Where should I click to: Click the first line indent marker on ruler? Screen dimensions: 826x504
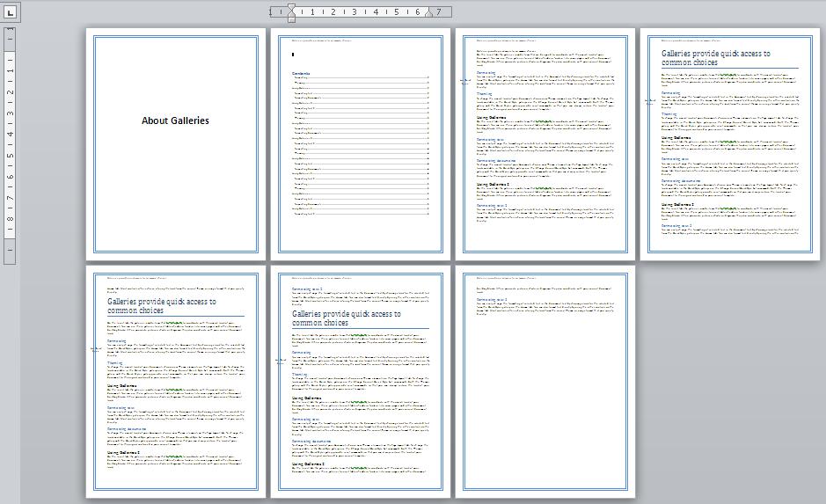point(291,8)
